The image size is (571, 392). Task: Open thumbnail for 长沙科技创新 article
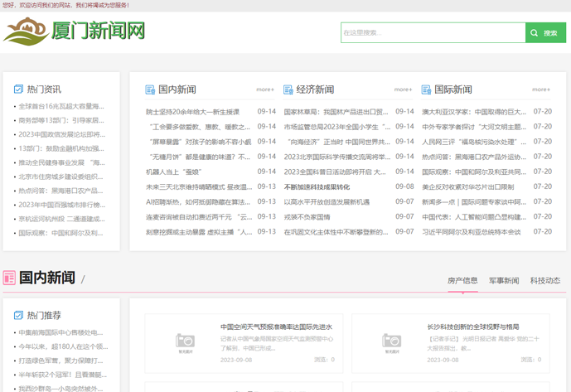(x=392, y=342)
